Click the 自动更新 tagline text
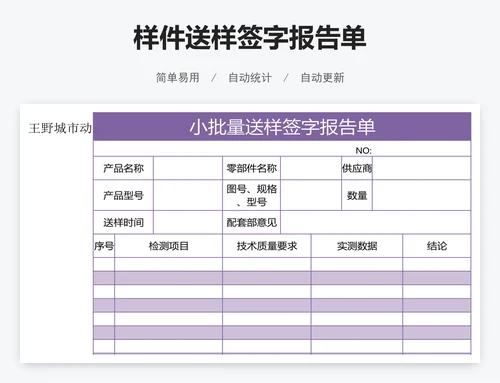The width and height of the screenshot is (500, 383). pyautogui.click(x=322, y=78)
